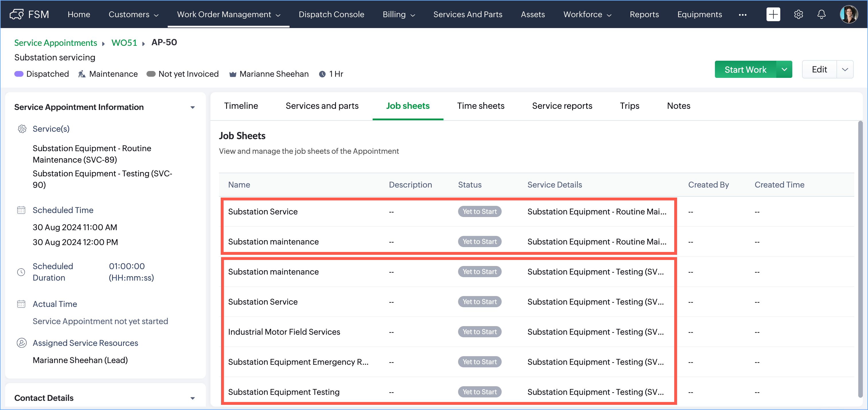This screenshot has width=868, height=410.
Task: Collapse Service Appointment Information section
Action: [x=192, y=107]
